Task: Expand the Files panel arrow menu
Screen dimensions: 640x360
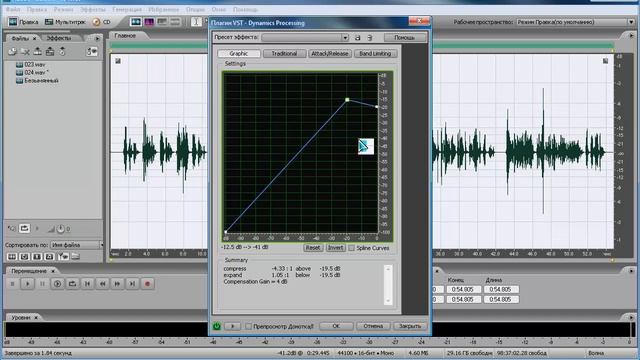Action: [97, 38]
